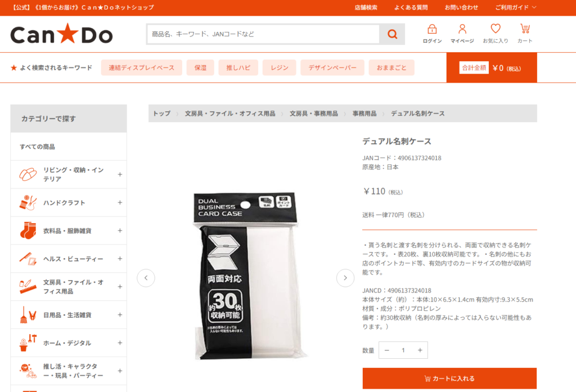Click the search magnifier icon

point(392,34)
